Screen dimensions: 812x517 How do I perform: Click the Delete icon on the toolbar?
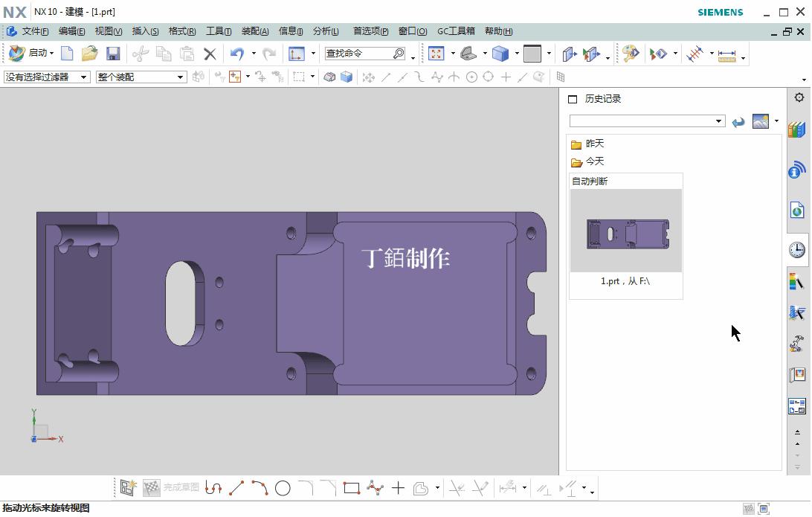click(x=209, y=54)
